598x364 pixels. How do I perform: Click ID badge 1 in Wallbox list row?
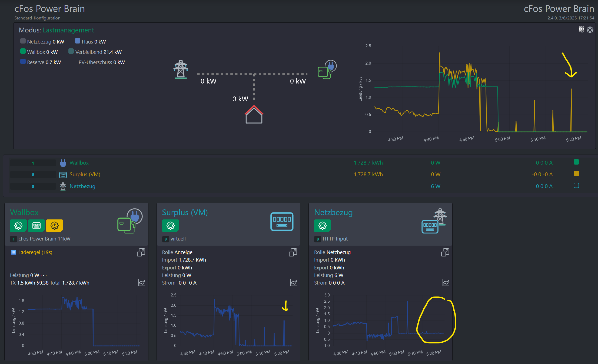click(x=33, y=163)
